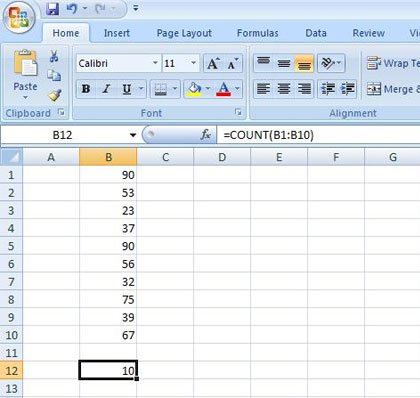
Task: Undo the last action
Action: point(72,9)
